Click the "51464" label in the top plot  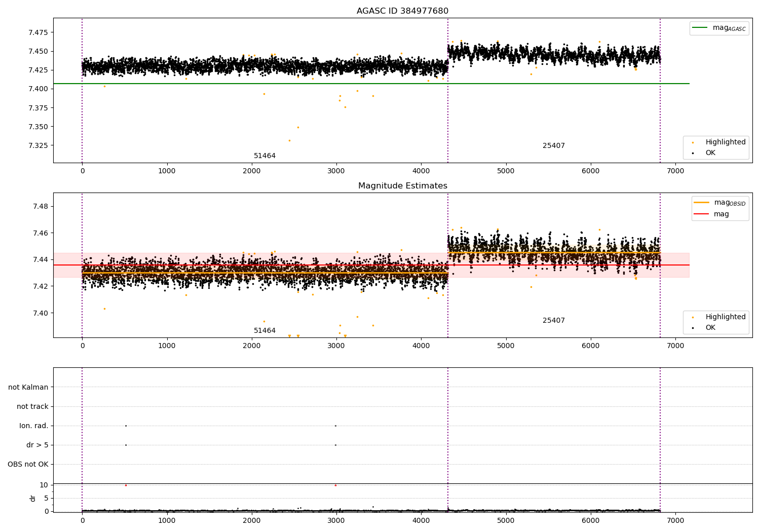point(264,156)
